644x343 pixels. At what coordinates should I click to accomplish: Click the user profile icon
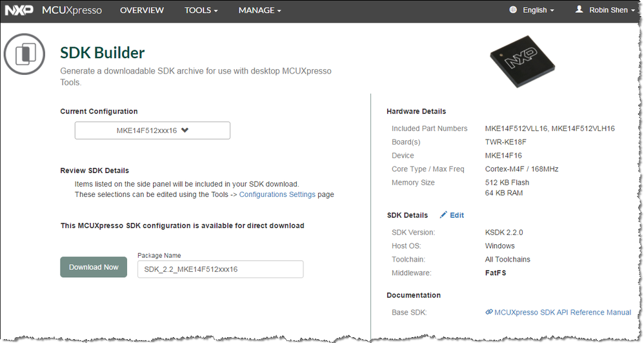point(579,10)
